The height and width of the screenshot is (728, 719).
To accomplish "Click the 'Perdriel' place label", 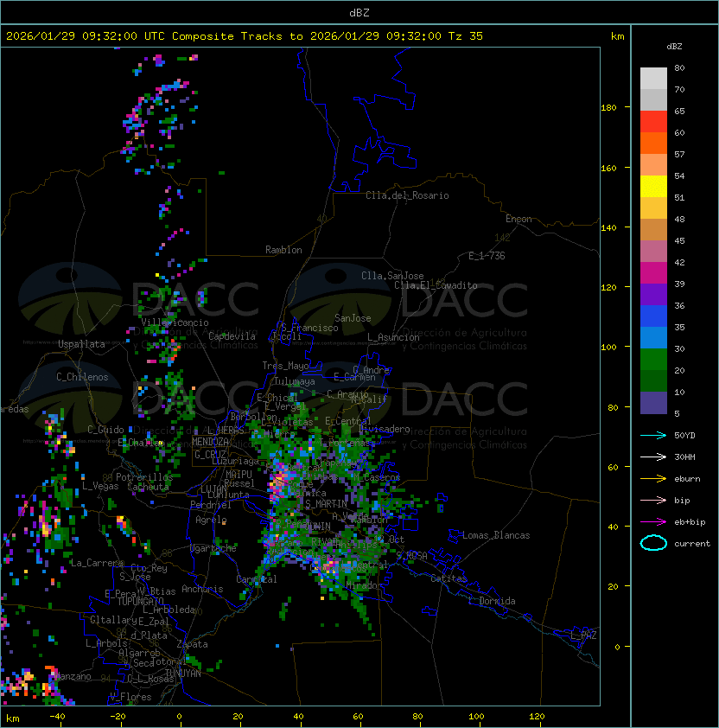I will (211, 505).
